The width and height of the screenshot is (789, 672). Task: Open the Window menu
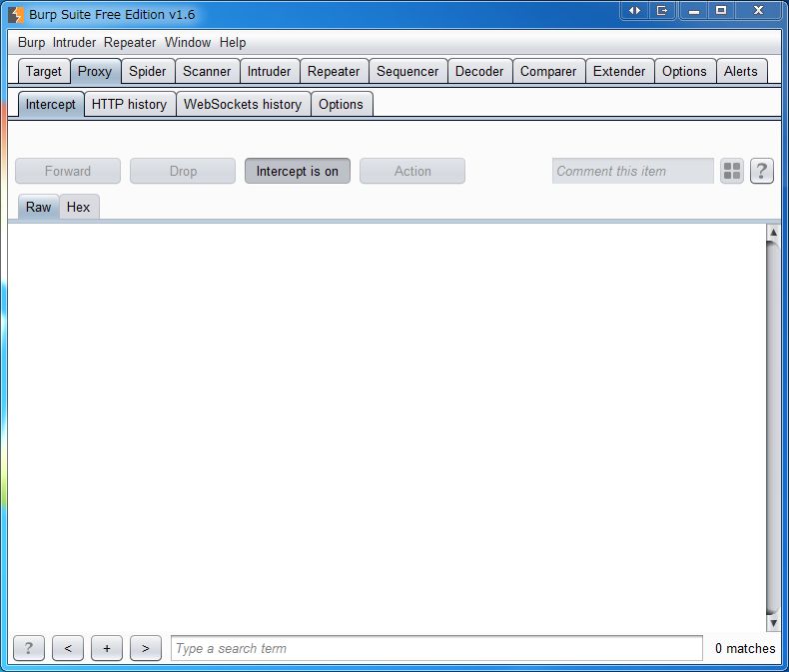[x=188, y=42]
